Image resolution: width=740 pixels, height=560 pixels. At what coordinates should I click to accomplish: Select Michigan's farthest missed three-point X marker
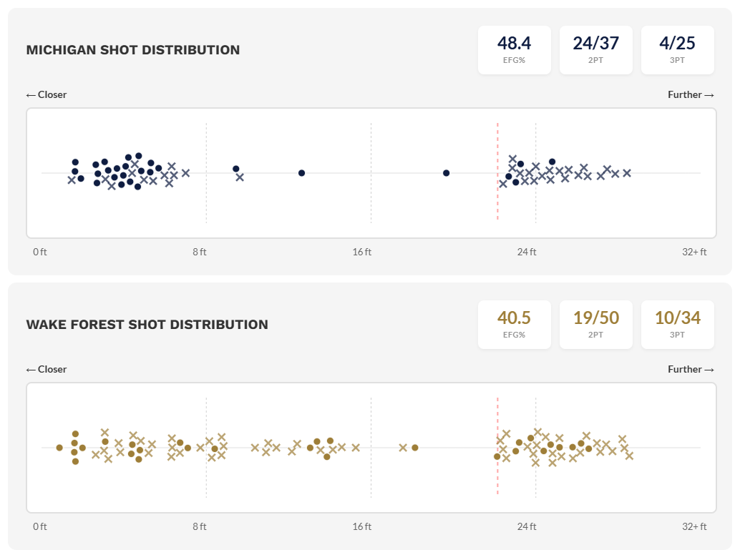[627, 173]
